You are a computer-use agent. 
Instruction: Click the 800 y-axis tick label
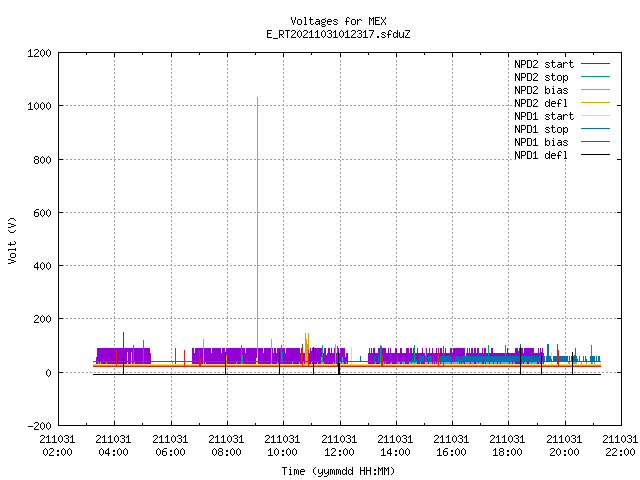coord(42,160)
